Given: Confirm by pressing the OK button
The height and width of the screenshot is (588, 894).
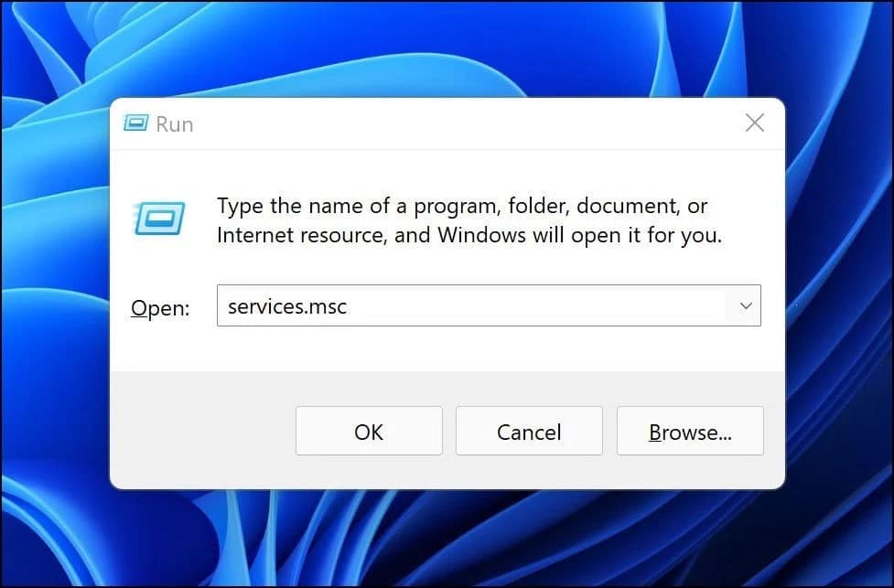Looking at the screenshot, I should [368, 431].
